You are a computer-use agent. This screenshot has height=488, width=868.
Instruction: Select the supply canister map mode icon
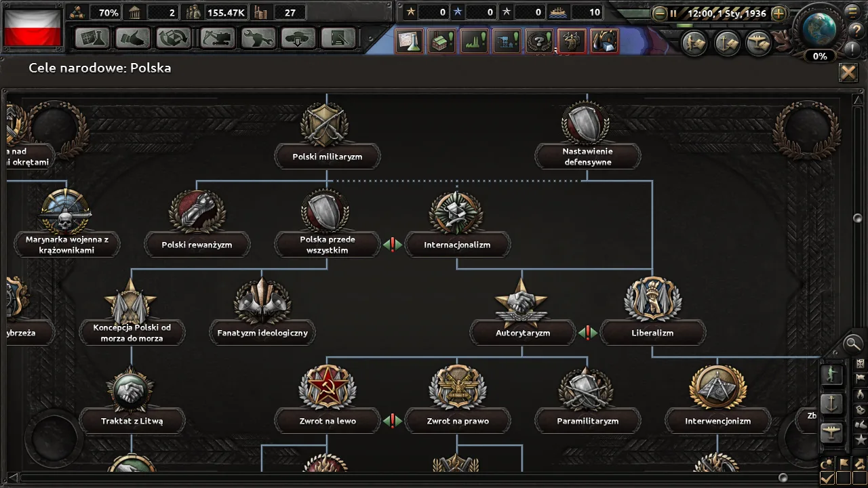point(860,409)
